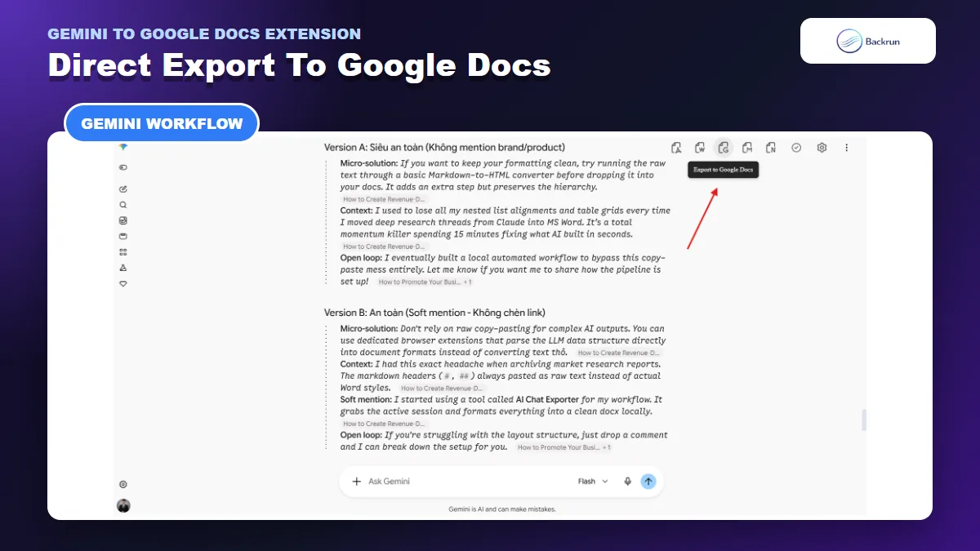Viewport: 980px width, 551px height.
Task: Toggle the sidebar collapse icon
Action: [123, 167]
